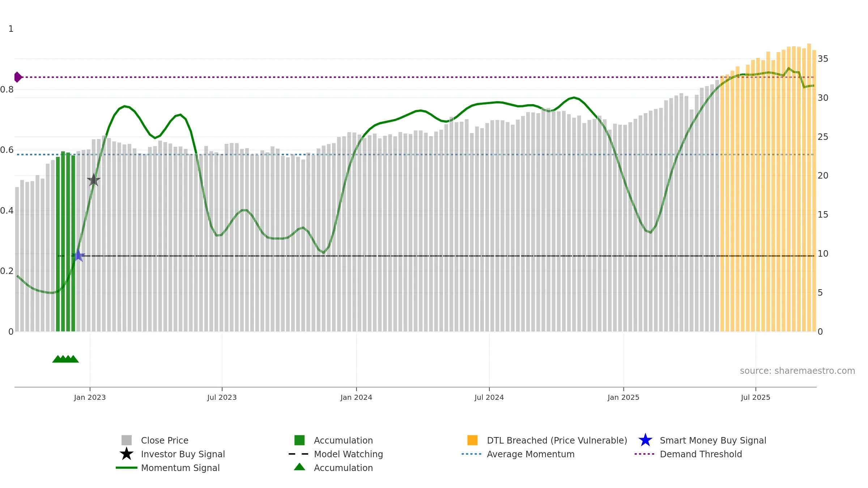Toggle the Momentum Signal legend label
The height and width of the screenshot is (488, 868).
[x=180, y=468]
